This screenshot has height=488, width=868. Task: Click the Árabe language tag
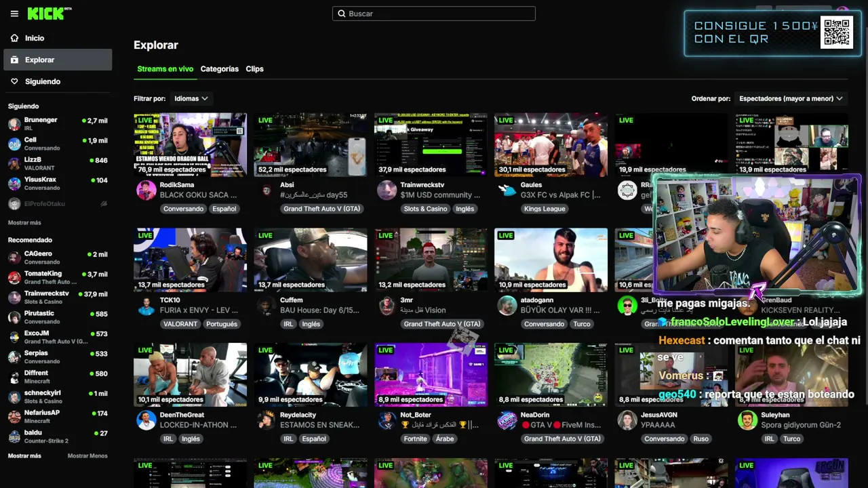click(x=445, y=439)
